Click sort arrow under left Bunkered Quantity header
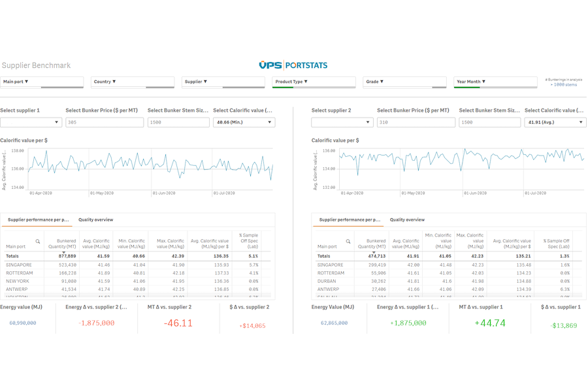 (63, 252)
